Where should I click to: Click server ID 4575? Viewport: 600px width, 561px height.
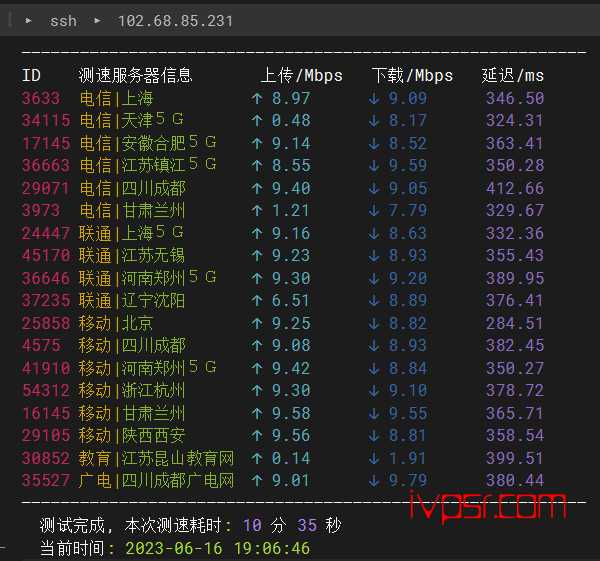tap(41, 345)
